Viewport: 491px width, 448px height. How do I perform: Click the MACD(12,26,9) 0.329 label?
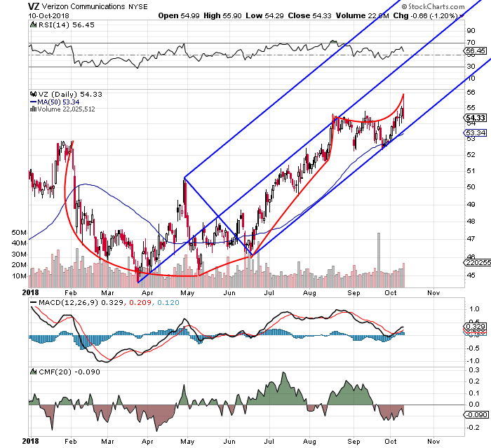click(81, 303)
